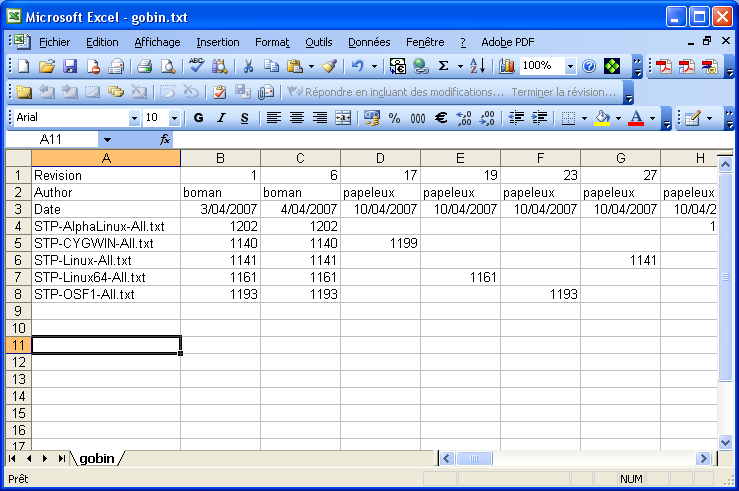Paste from clipboard icon
Image resolution: width=739 pixels, height=491 pixels.
(x=295, y=66)
